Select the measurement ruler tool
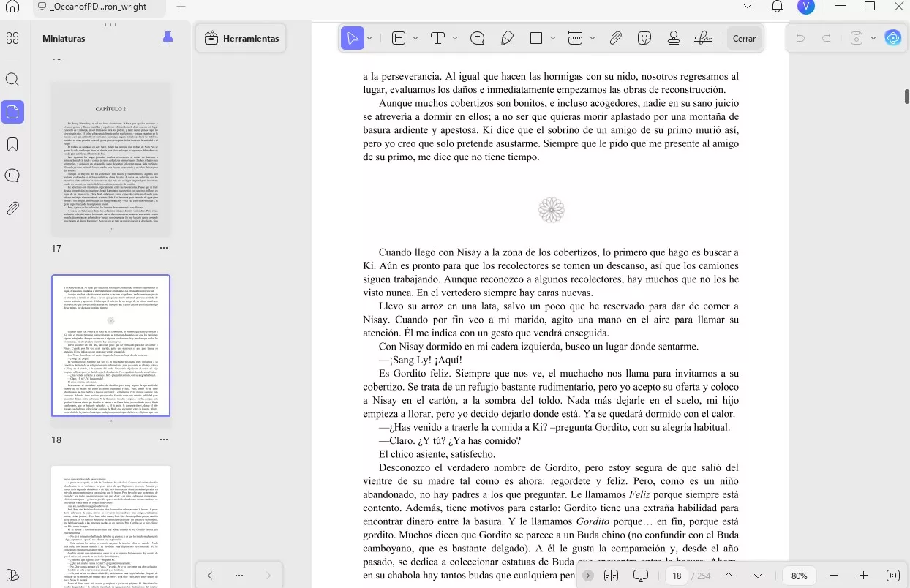Screen dimensions: 910x588 coord(575,39)
